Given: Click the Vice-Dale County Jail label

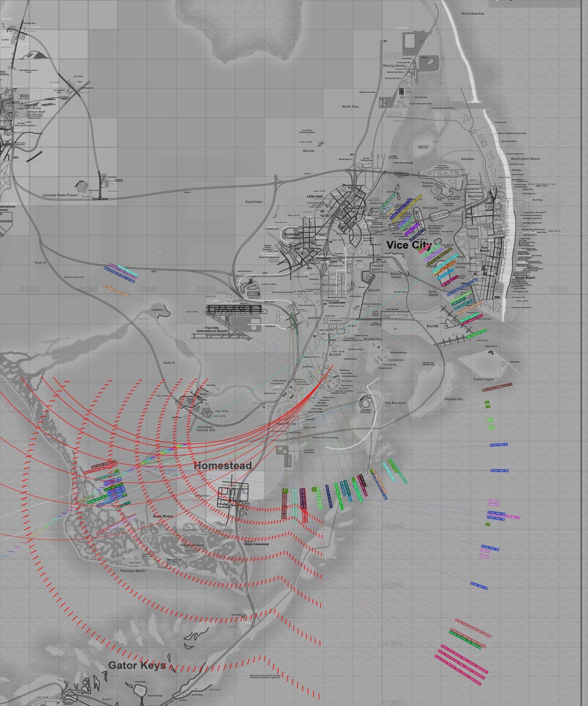Looking at the screenshot, I should (206, 428).
